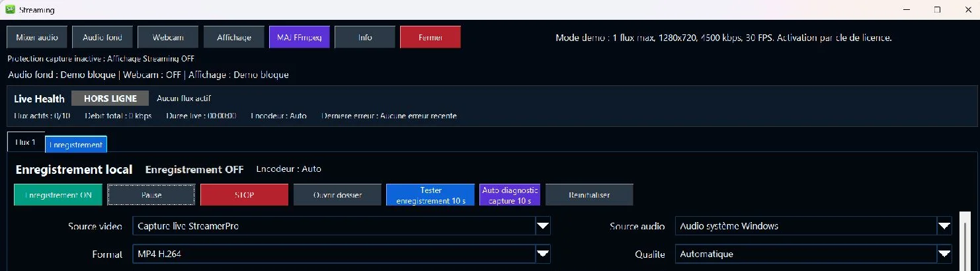Click Ouvrir dossier to open folder
The image size is (980, 271).
(337, 195)
